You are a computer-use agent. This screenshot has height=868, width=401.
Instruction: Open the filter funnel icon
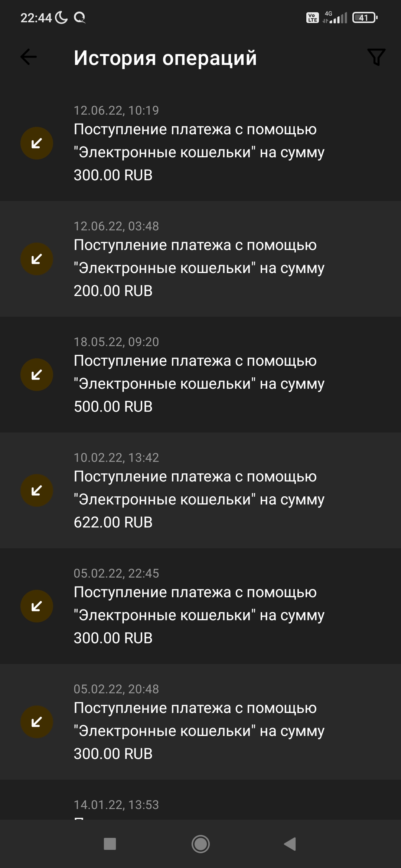[x=376, y=57]
